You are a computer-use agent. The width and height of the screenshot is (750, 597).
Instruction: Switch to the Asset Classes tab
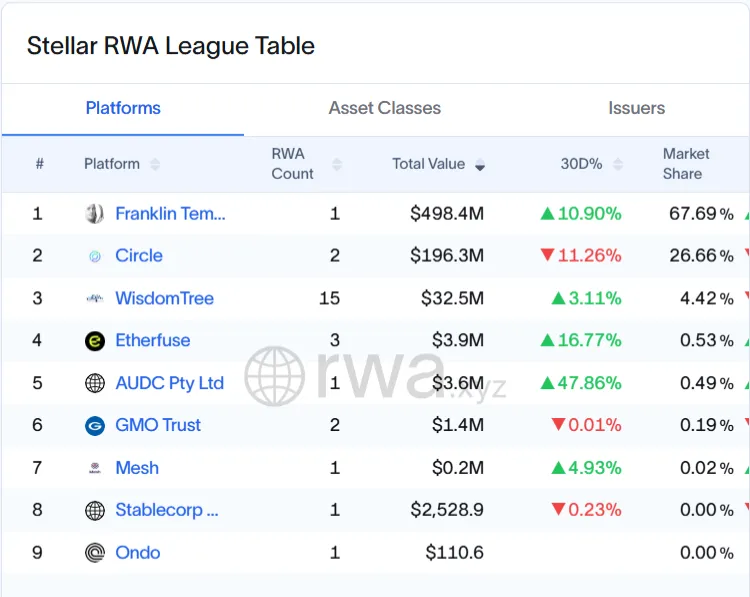385,108
